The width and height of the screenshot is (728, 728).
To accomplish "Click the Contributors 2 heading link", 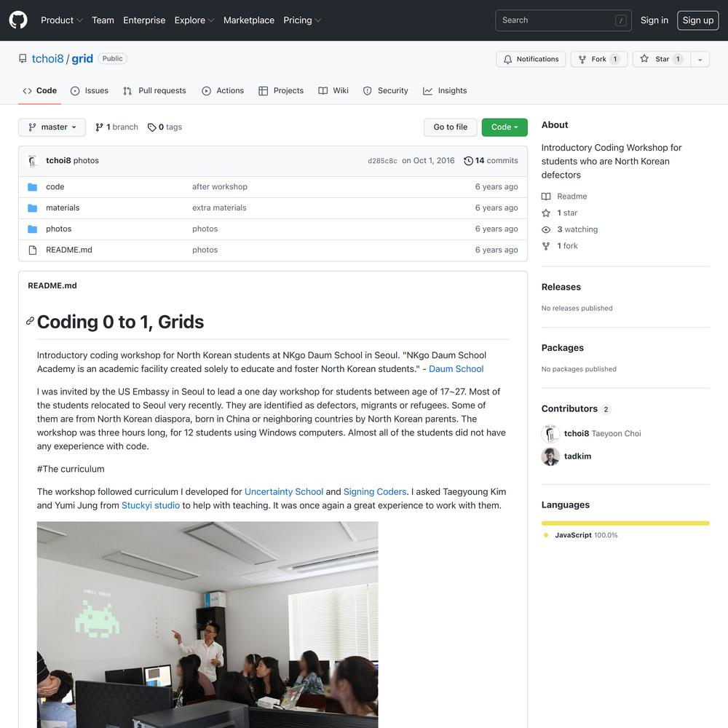I will click(576, 408).
